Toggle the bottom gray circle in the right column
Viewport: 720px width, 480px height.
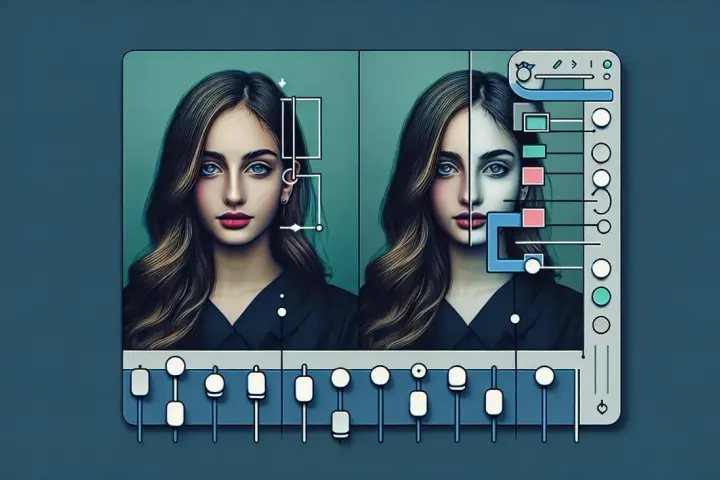coord(601,325)
